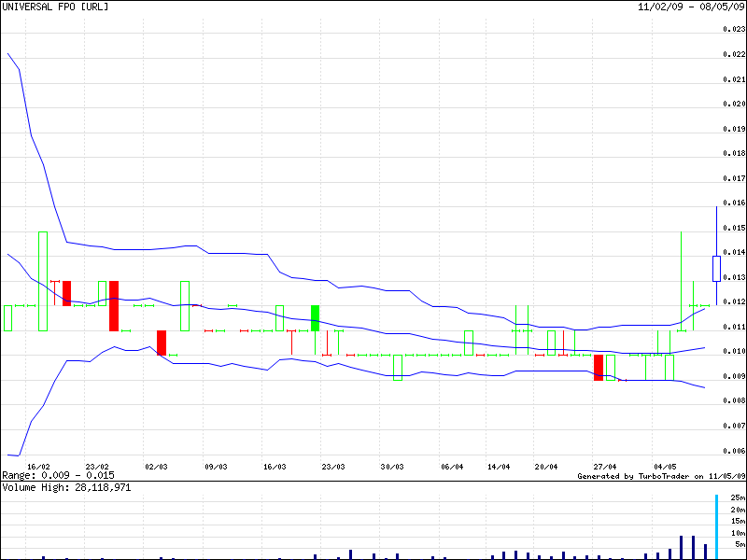Click the 0.007 price axis label

733,426
